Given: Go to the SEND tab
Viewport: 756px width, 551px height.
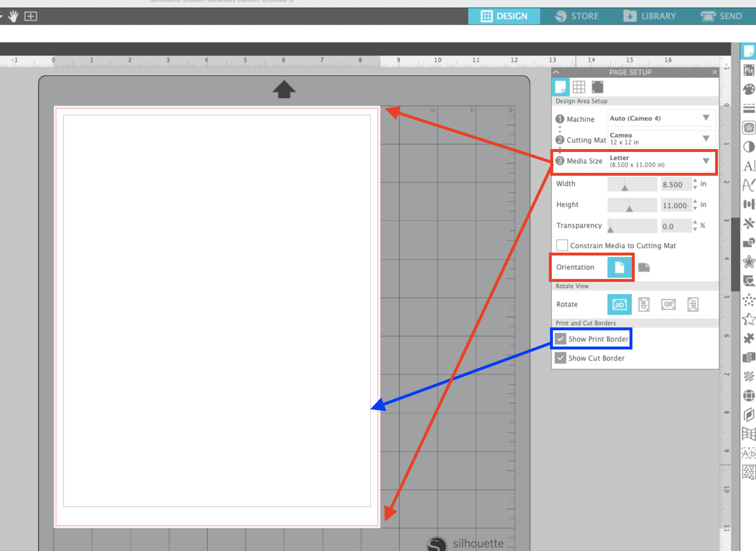Looking at the screenshot, I should point(721,16).
